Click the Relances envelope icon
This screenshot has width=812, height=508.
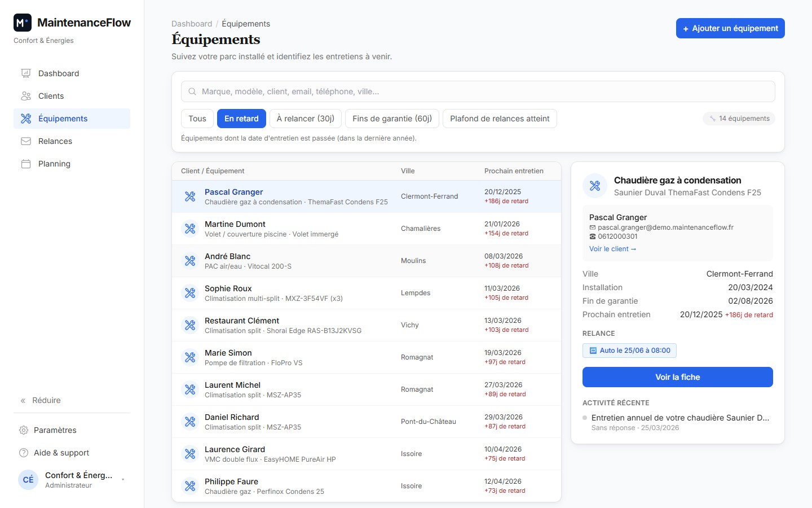click(26, 141)
